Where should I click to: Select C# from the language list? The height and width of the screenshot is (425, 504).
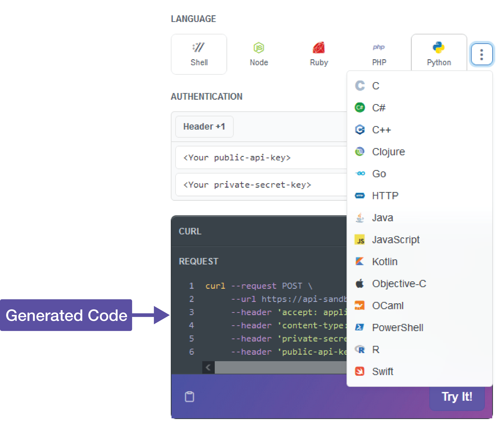(379, 108)
